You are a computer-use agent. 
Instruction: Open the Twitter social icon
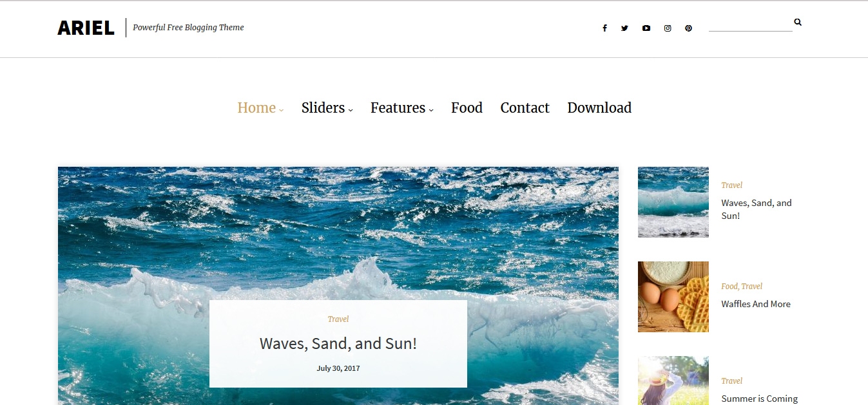(624, 28)
